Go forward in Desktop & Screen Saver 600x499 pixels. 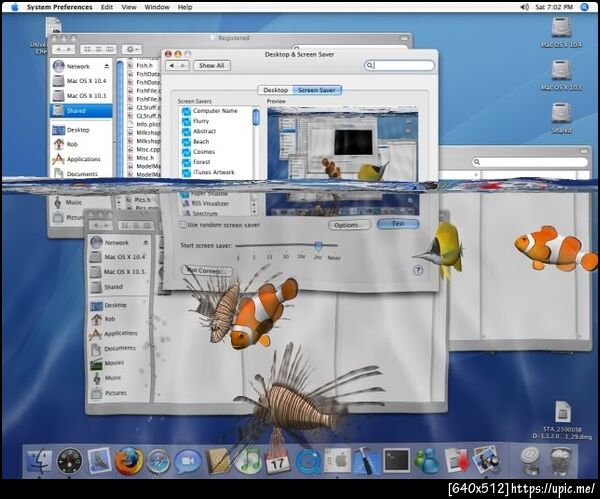(x=183, y=66)
